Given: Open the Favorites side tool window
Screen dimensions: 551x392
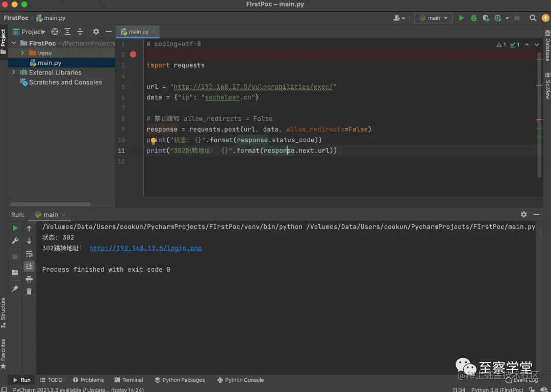Looking at the screenshot, I should click(3, 354).
